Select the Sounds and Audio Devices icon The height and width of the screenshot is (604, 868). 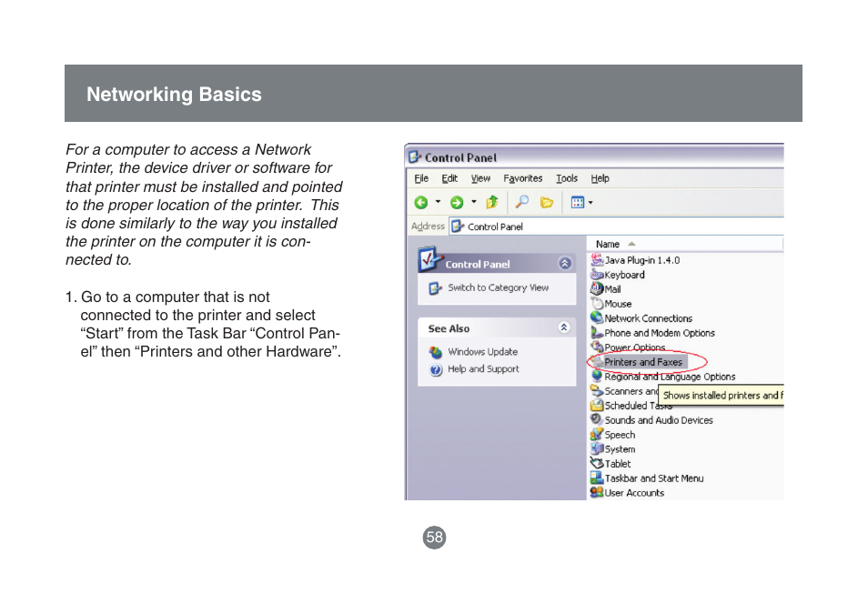pyautogui.click(x=597, y=419)
